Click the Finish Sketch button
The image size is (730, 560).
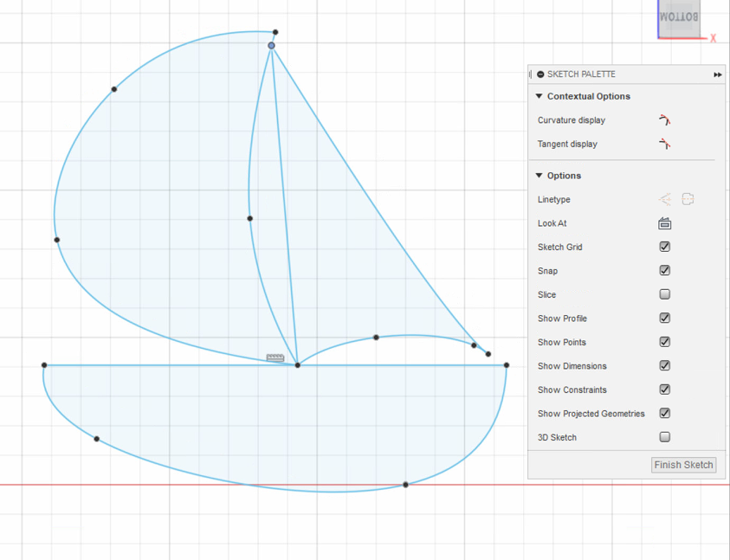tap(683, 465)
